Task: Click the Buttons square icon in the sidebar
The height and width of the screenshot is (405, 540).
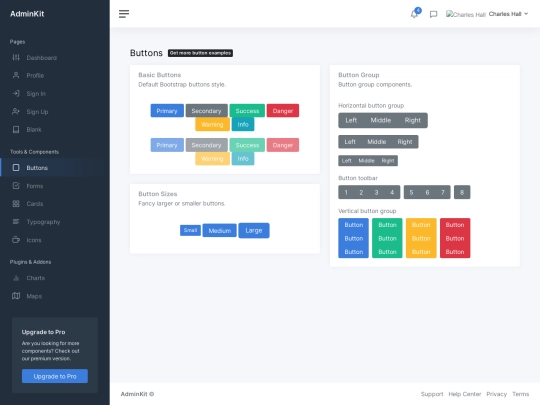Action: point(16,168)
